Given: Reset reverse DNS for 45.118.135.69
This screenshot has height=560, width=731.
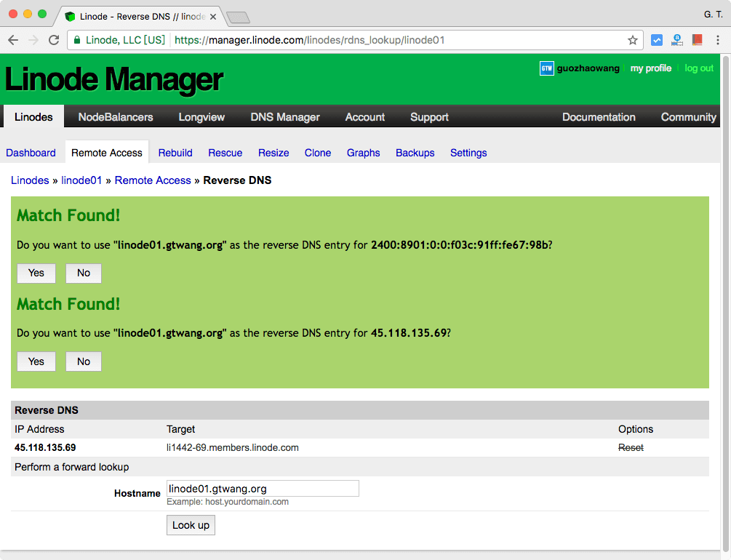Looking at the screenshot, I should (x=630, y=447).
